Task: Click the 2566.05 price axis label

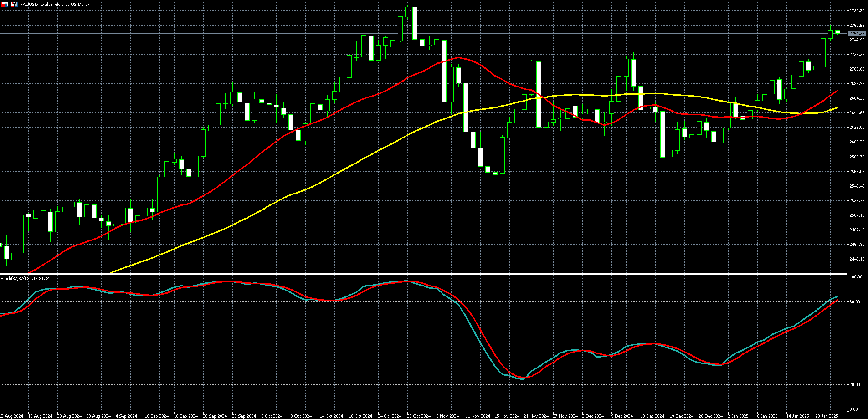Action: tap(857, 172)
